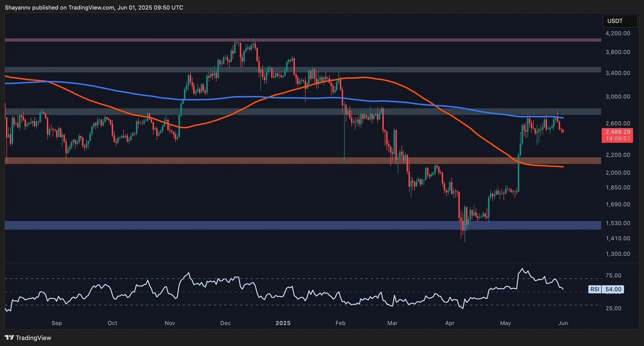Select the orange moving average line end
Viewport: 644px width, 346px height.
click(562, 167)
